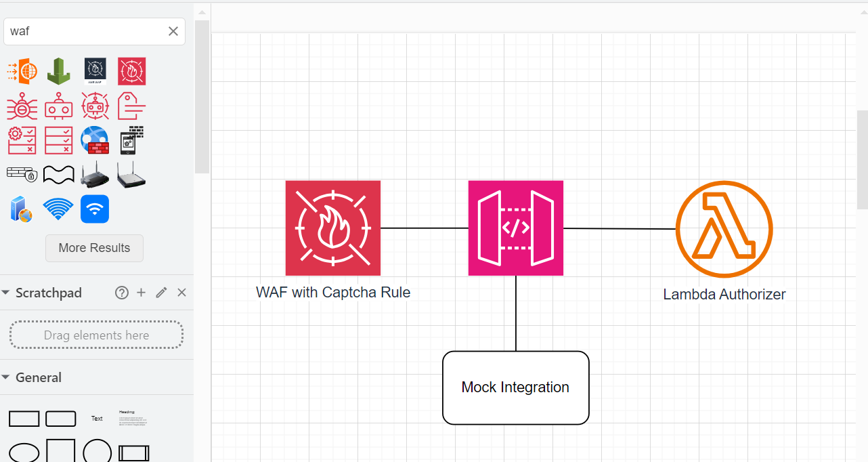The image size is (868, 462).
Task: Insert a square from General shapes
Action: pyautogui.click(x=61, y=451)
